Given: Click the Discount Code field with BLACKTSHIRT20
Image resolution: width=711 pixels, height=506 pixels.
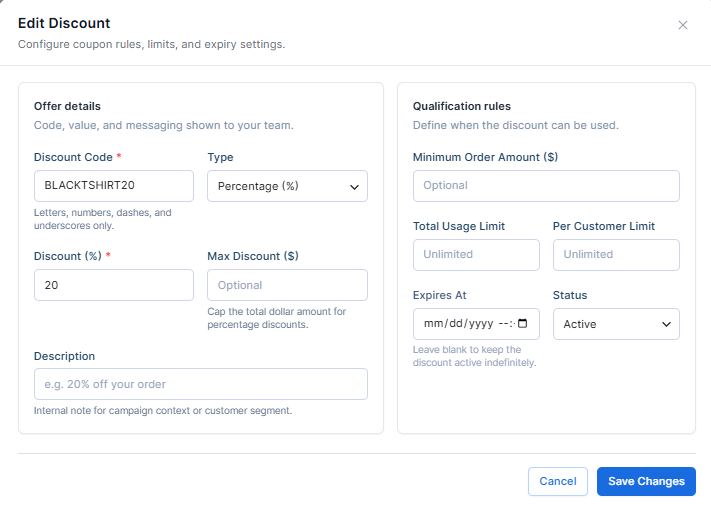Looking at the screenshot, I should 114,186.
